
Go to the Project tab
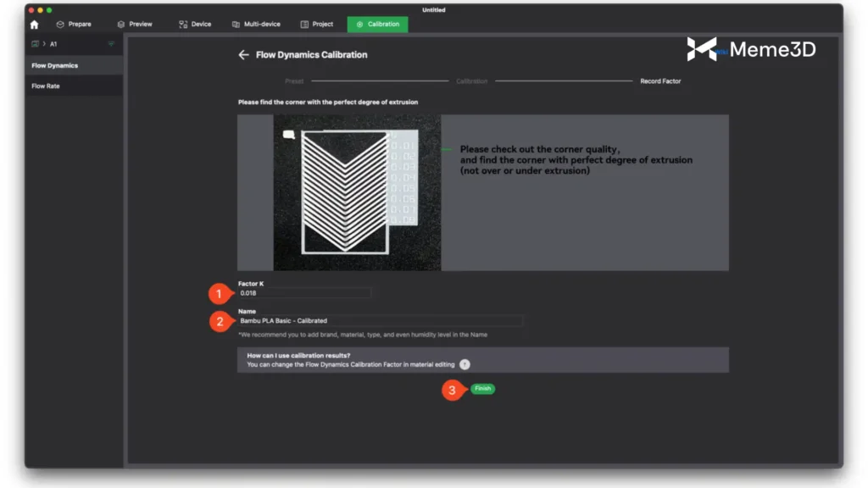pos(317,25)
